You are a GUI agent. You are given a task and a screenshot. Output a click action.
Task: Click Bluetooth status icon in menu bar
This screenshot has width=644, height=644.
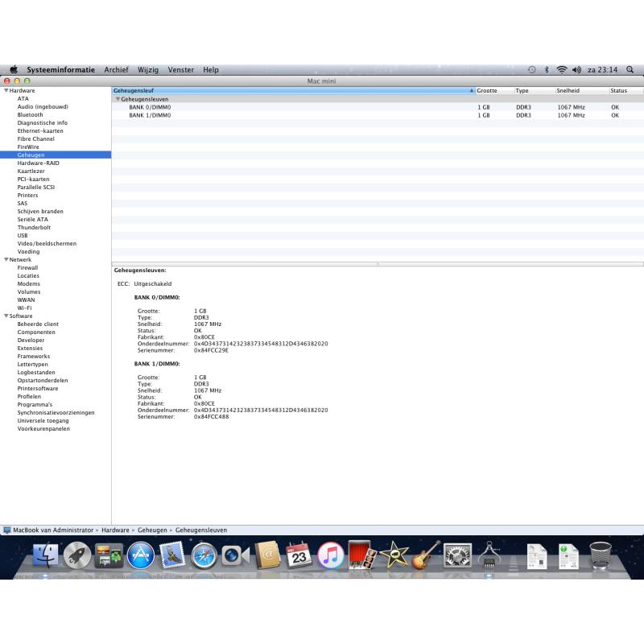(x=547, y=70)
